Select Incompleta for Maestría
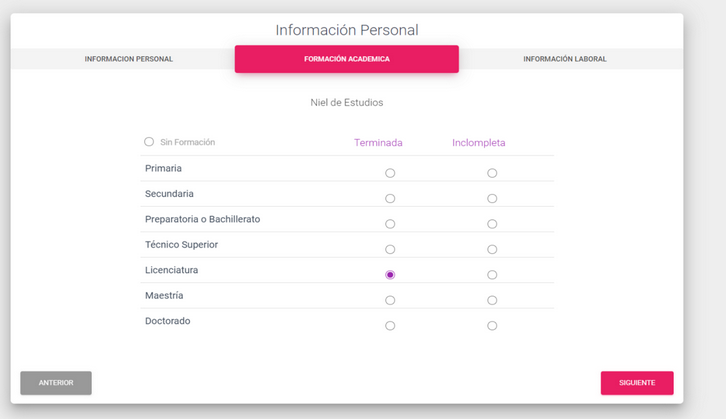726x419 pixels. pos(492,300)
